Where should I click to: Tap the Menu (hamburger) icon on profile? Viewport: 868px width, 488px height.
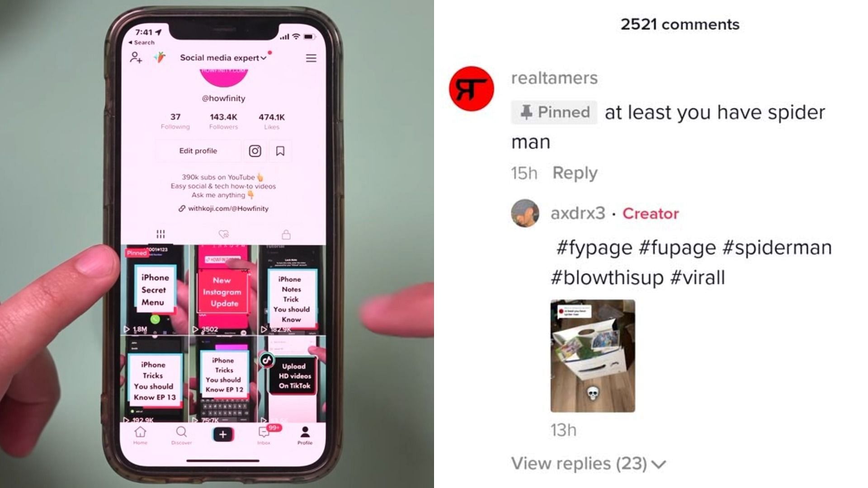click(311, 58)
